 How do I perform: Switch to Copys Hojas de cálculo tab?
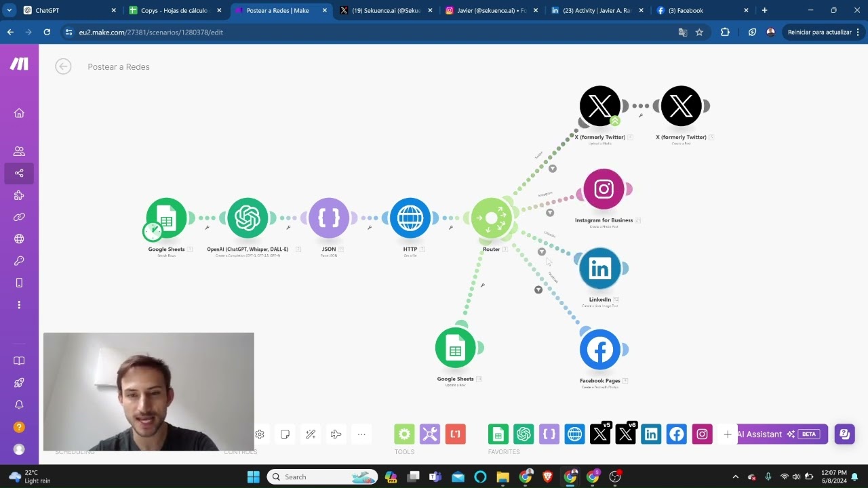pyautogui.click(x=175, y=10)
